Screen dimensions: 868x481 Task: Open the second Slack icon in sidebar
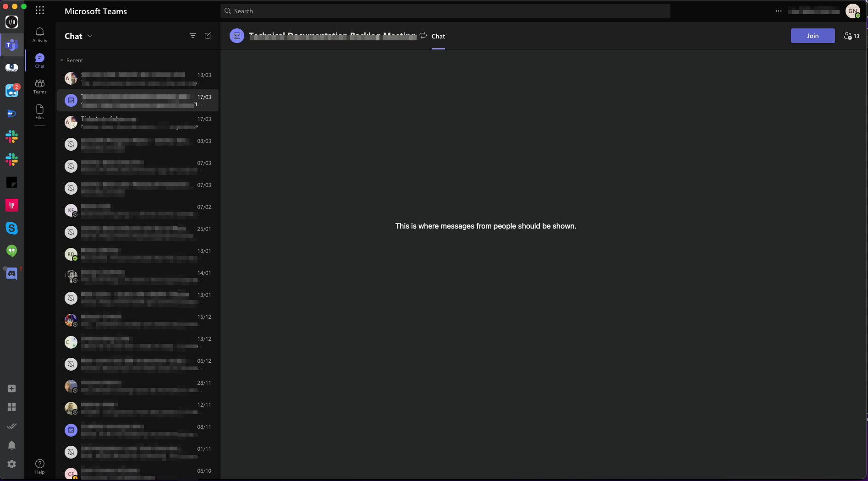[11, 159]
